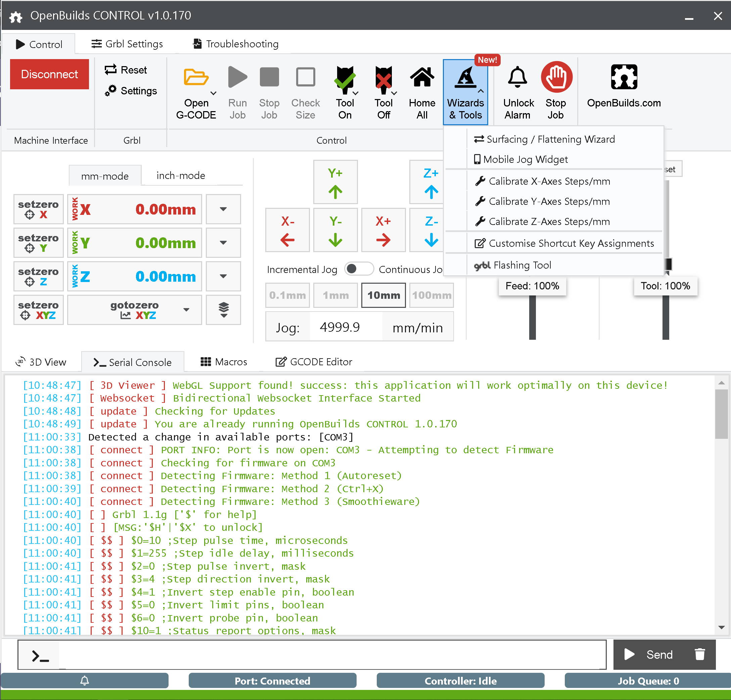731x700 pixels.
Task: Click the grey Stop Job square icon
Action: pos(269,77)
